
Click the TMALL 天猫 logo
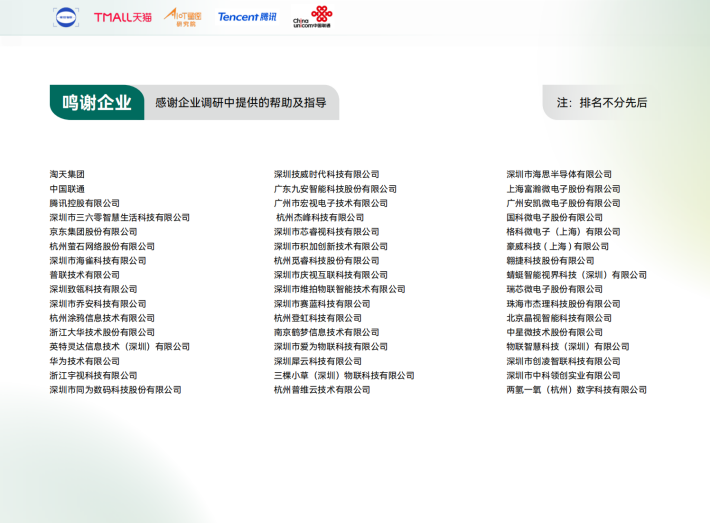coord(123,17)
